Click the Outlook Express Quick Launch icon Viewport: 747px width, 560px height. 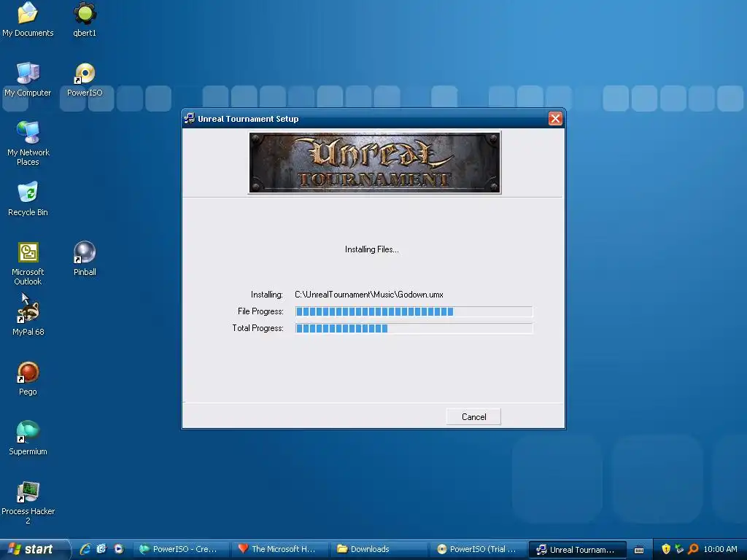(101, 549)
